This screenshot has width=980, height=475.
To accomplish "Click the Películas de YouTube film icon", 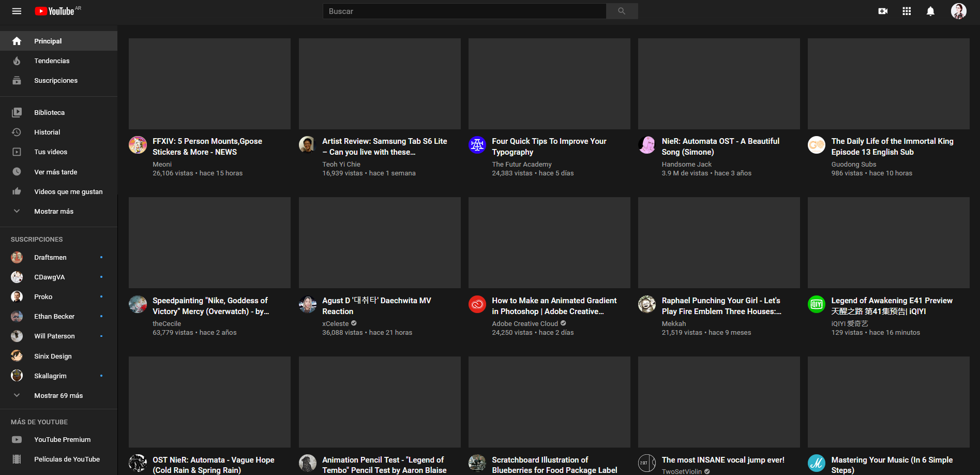I will coord(17,459).
